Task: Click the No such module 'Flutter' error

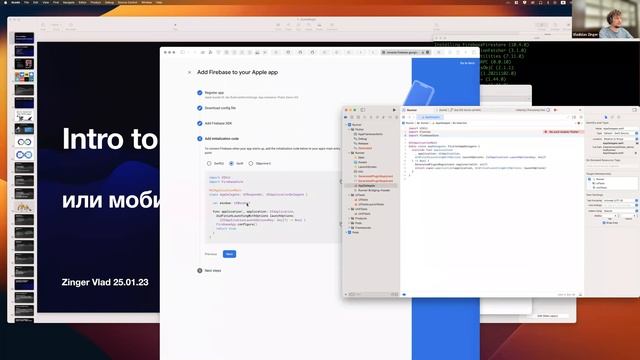Action: pyautogui.click(x=564, y=132)
